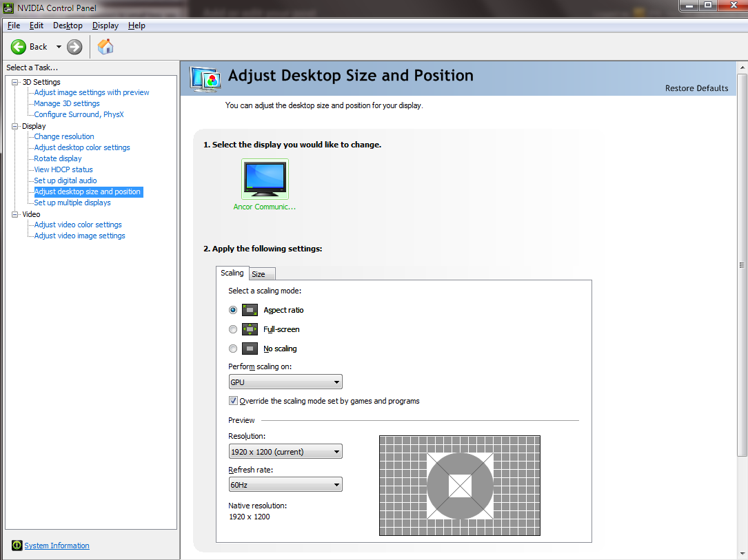The height and width of the screenshot is (560, 748).
Task: Open Adjust desktop color settings
Action: 82,147
